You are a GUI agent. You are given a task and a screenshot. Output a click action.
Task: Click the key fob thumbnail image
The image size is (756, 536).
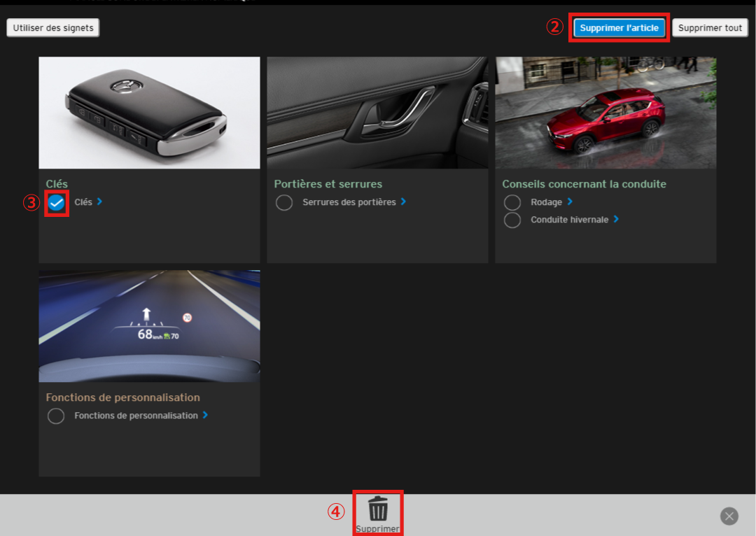149,113
